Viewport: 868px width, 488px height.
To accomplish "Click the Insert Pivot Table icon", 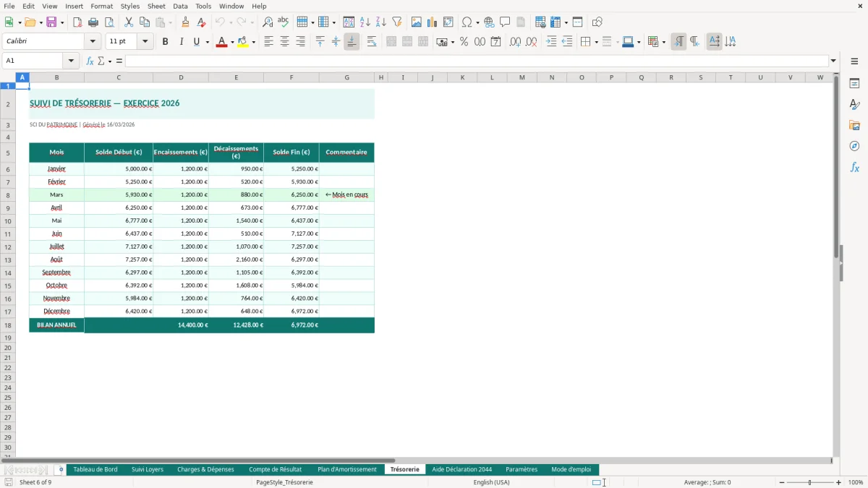I will (x=448, y=22).
